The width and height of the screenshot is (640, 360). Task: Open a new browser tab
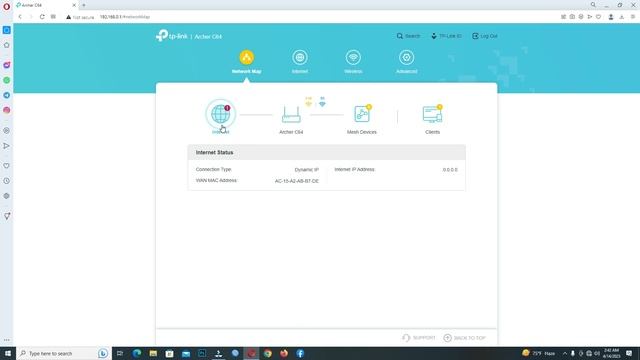84,5
